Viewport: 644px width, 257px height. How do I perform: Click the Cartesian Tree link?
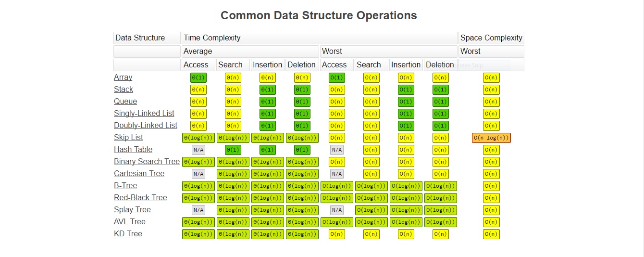click(x=139, y=174)
